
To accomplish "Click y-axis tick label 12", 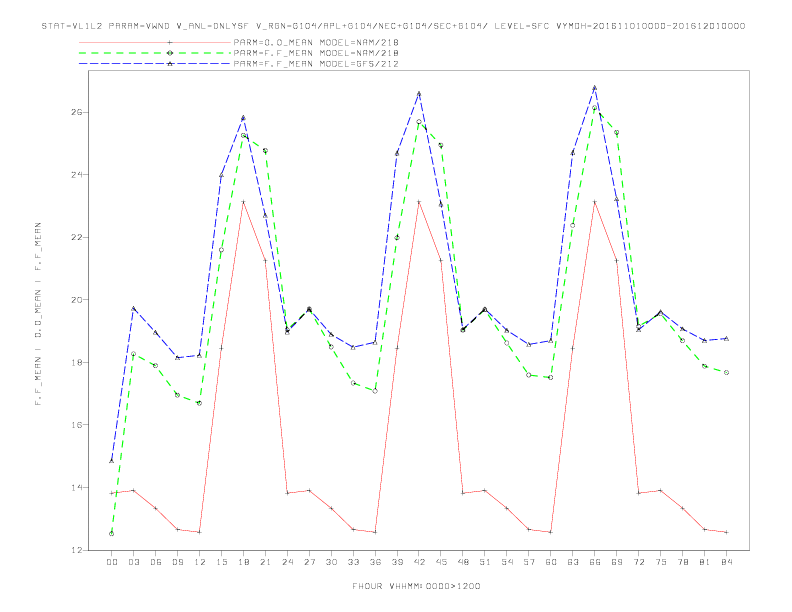I will [76, 550].
